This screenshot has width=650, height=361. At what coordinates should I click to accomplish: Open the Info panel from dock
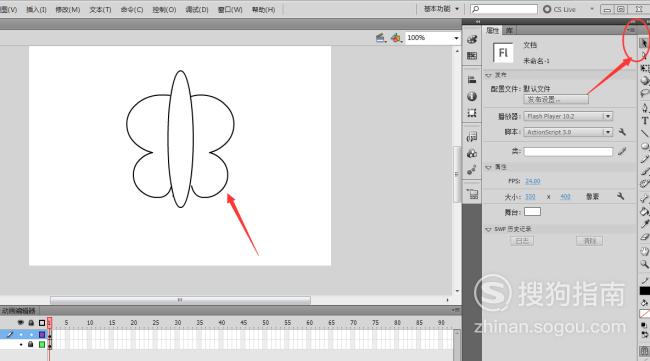click(x=472, y=96)
